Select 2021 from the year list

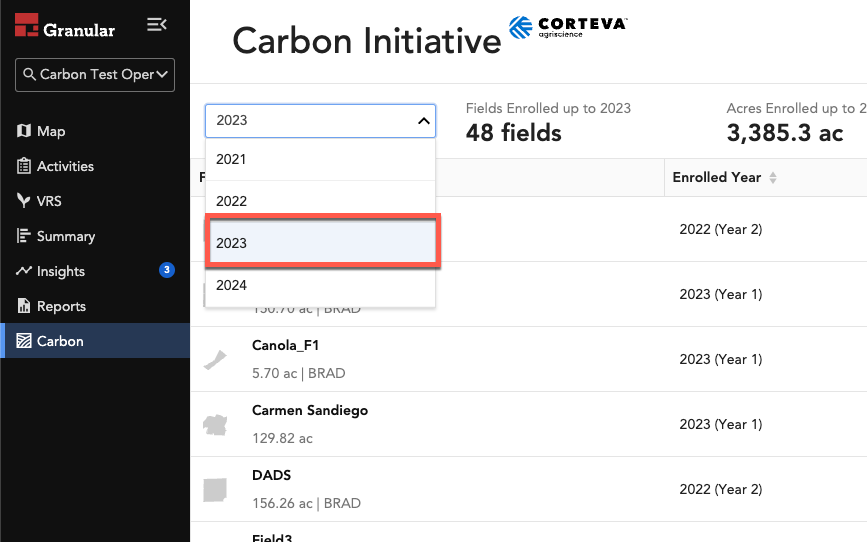pyautogui.click(x=320, y=159)
